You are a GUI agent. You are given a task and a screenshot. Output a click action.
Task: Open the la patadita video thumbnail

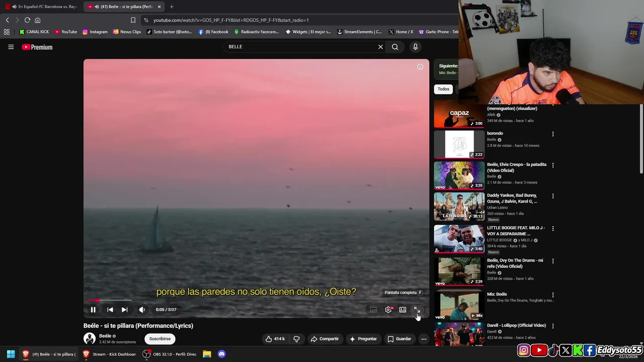pyautogui.click(x=459, y=175)
